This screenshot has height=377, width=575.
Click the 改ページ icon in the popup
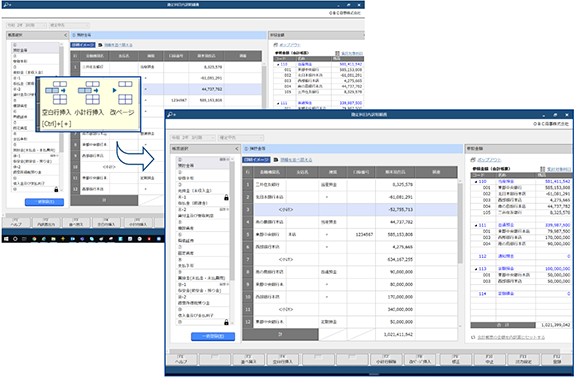click(x=122, y=93)
